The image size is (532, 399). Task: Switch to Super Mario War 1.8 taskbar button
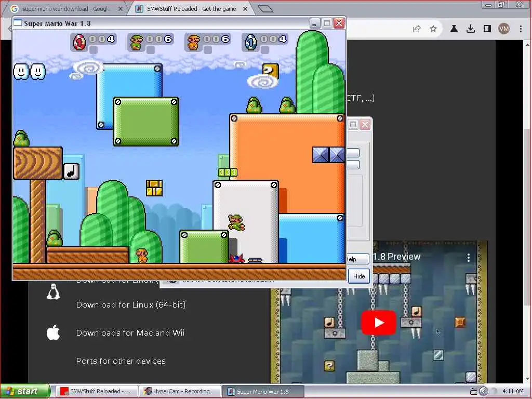(262, 392)
